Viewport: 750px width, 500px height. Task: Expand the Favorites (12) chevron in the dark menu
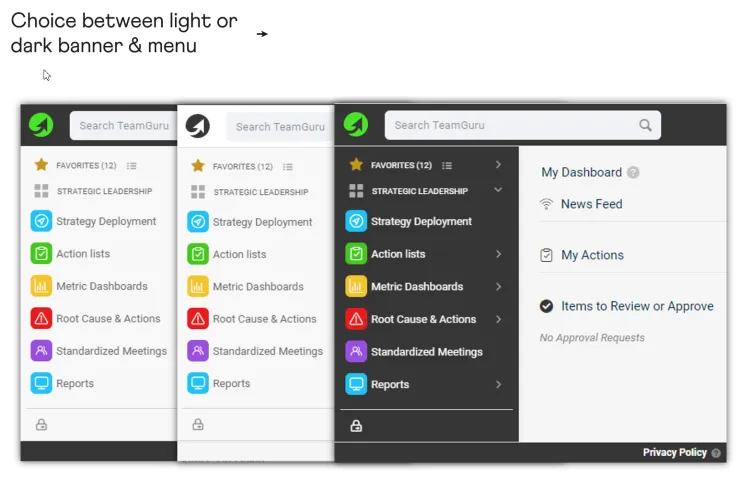tap(498, 165)
